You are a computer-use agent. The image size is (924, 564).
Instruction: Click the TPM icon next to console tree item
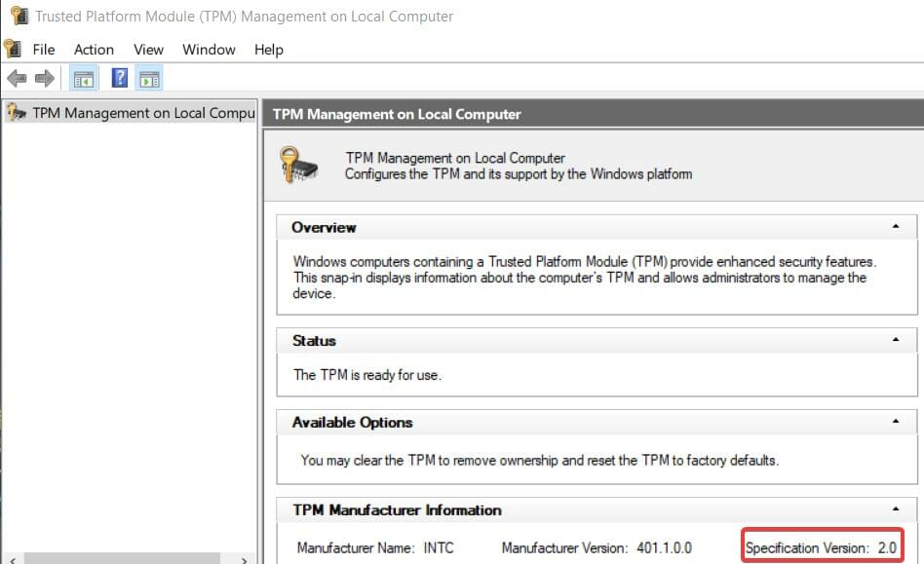click(17, 112)
